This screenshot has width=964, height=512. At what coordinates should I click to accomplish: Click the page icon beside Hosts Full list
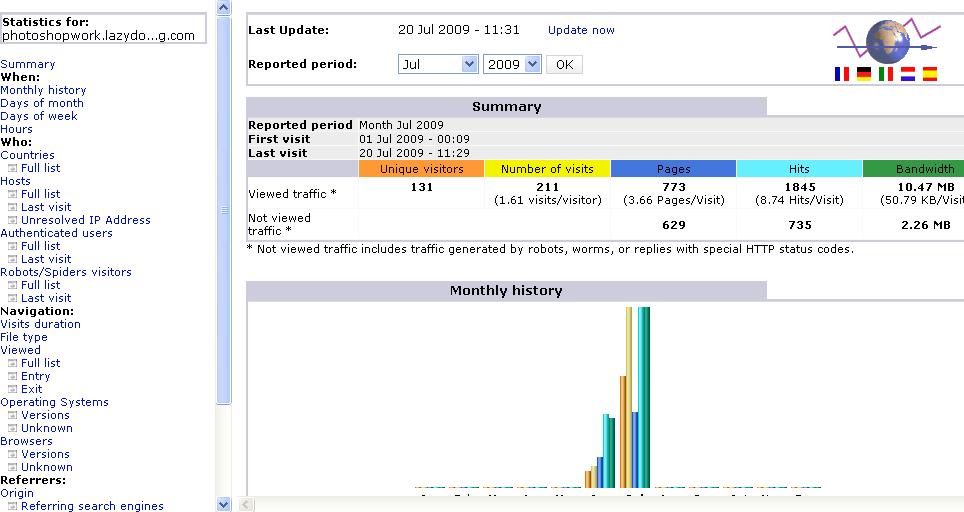12,194
